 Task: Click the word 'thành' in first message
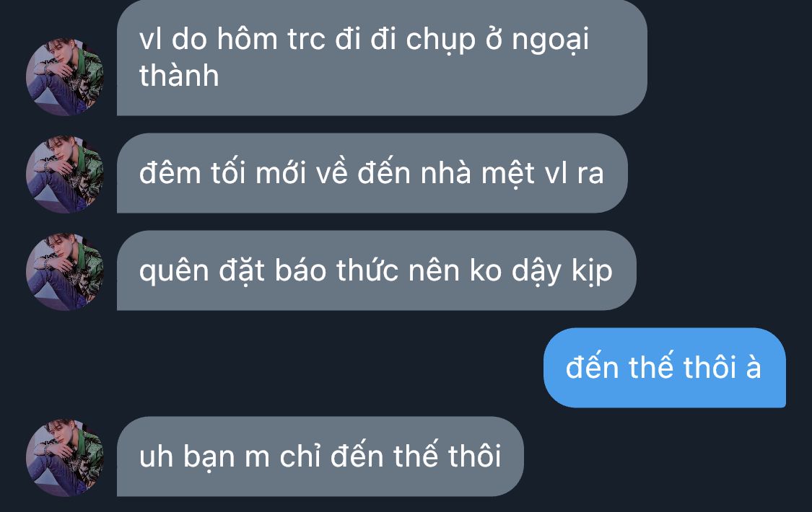[179, 76]
